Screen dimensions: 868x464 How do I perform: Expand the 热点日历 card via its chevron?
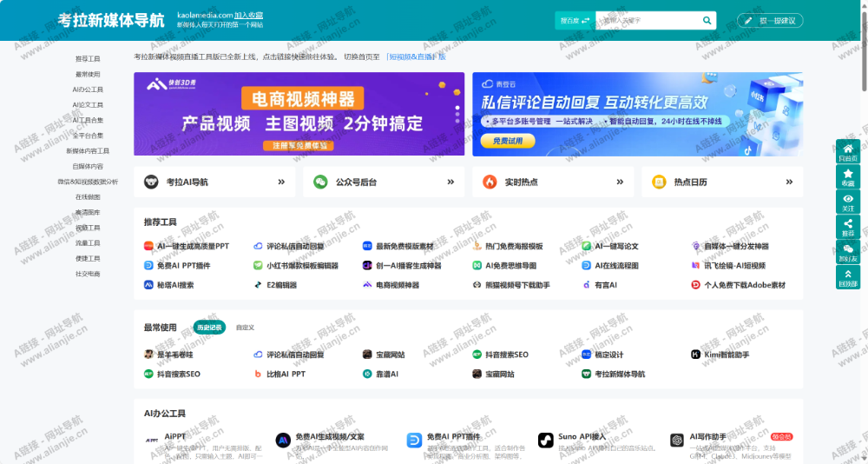click(789, 182)
